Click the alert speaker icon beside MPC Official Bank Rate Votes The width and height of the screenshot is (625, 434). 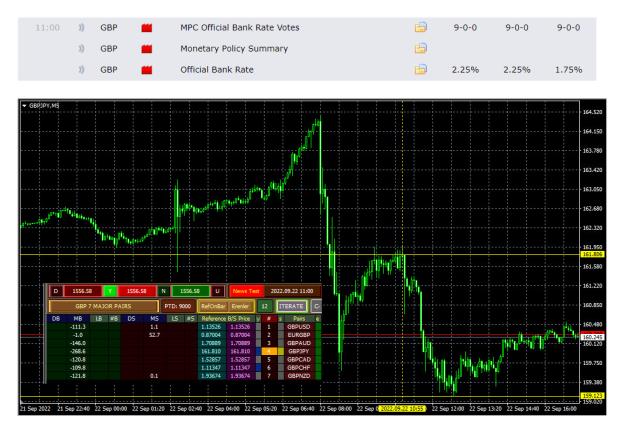point(81,27)
